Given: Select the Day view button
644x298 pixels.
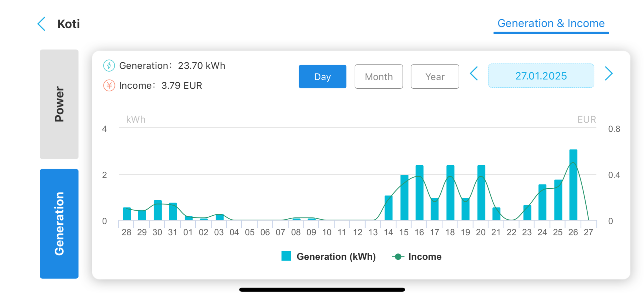Looking at the screenshot, I should (x=322, y=77).
